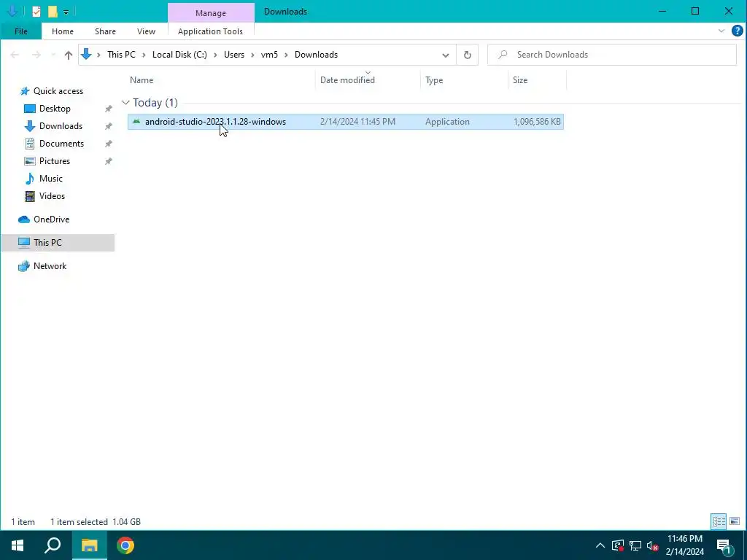Click the New folder quick access icon
The image size is (747, 560).
[x=53, y=12]
